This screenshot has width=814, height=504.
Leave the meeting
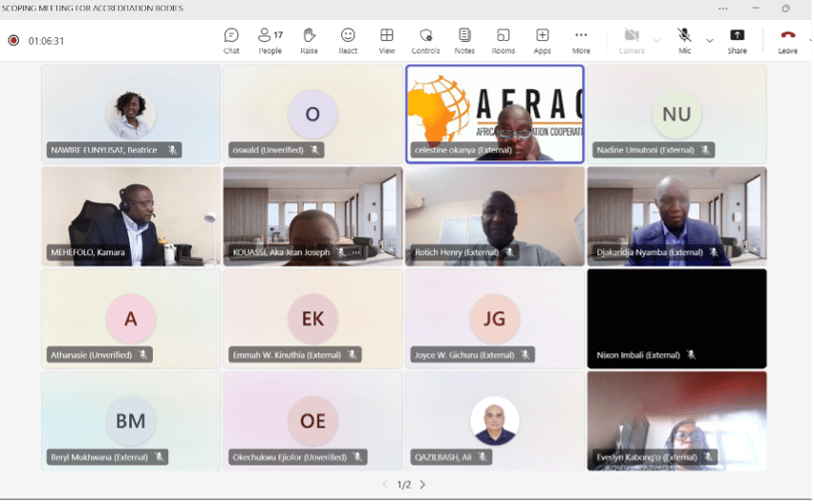point(787,40)
